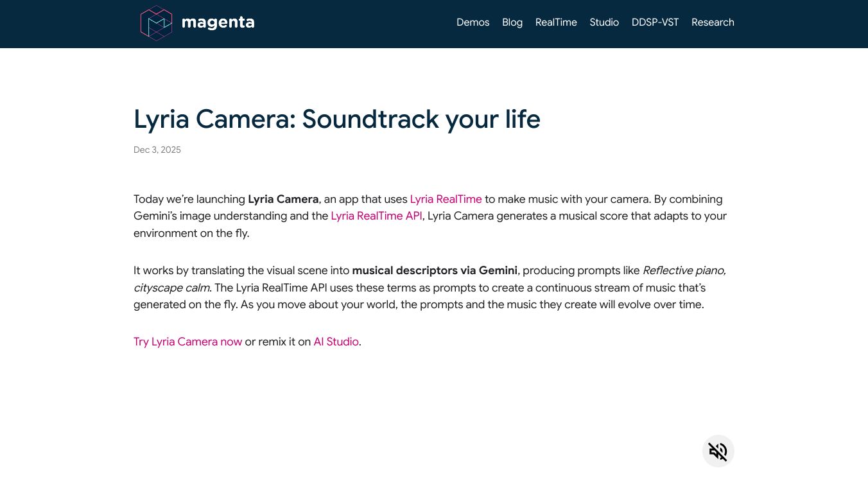Follow the first Lyria RealTime link

446,199
